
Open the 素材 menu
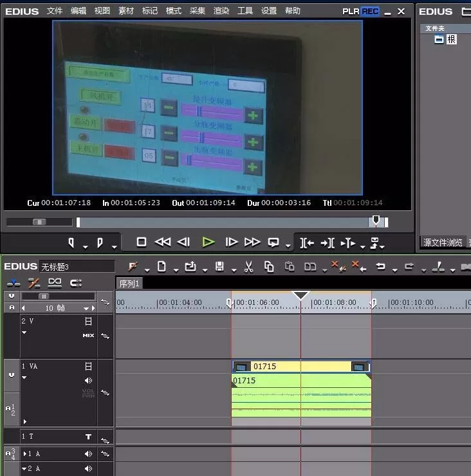point(126,11)
